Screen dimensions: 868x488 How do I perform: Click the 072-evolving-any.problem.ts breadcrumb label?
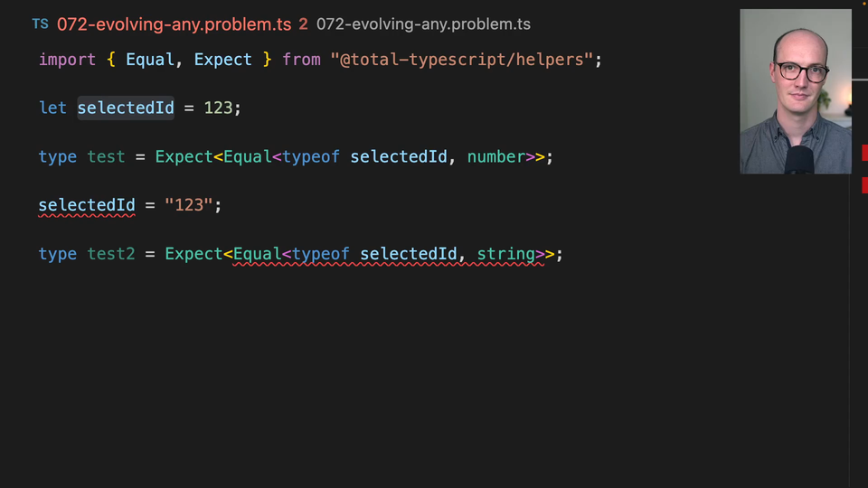pyautogui.click(x=423, y=24)
